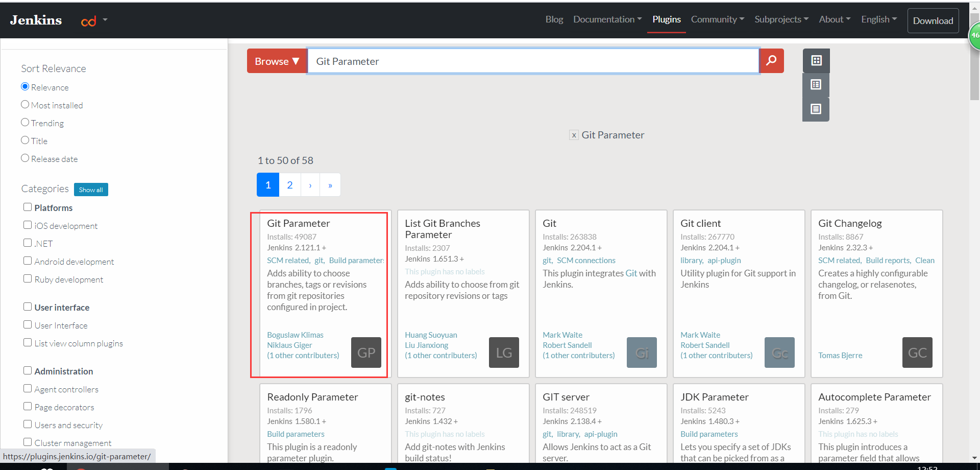
Task: Expand the Community menu
Action: 718,19
